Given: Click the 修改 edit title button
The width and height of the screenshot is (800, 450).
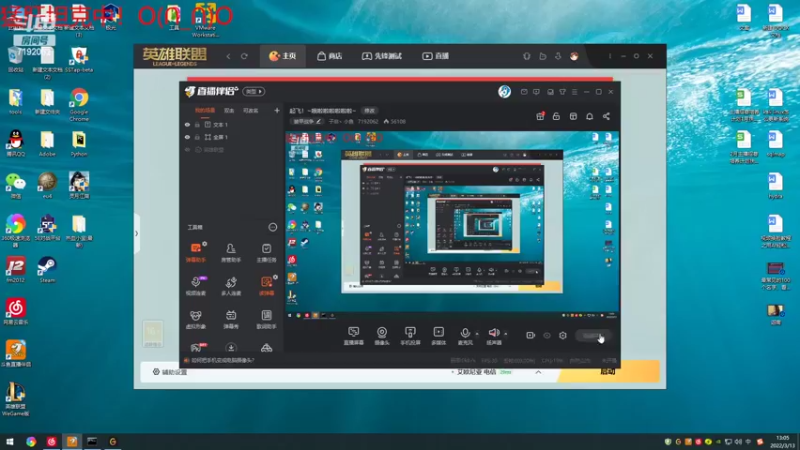Looking at the screenshot, I should pyautogui.click(x=369, y=111).
